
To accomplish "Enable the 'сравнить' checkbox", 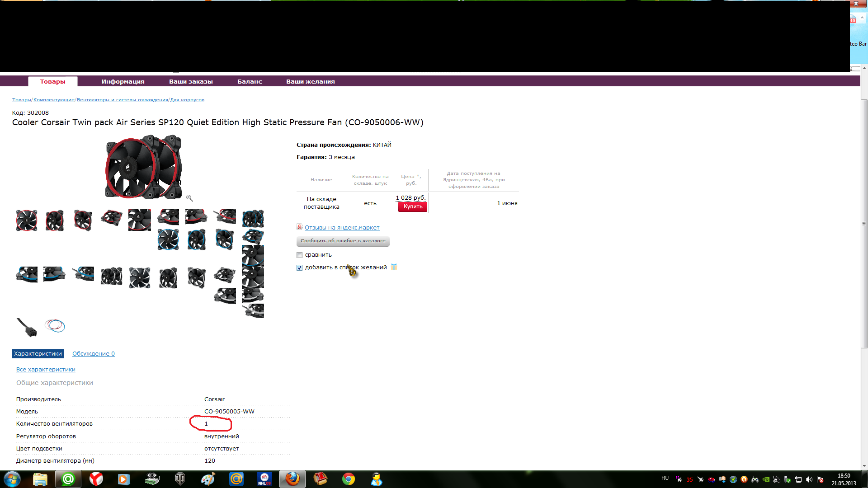I will click(x=299, y=255).
